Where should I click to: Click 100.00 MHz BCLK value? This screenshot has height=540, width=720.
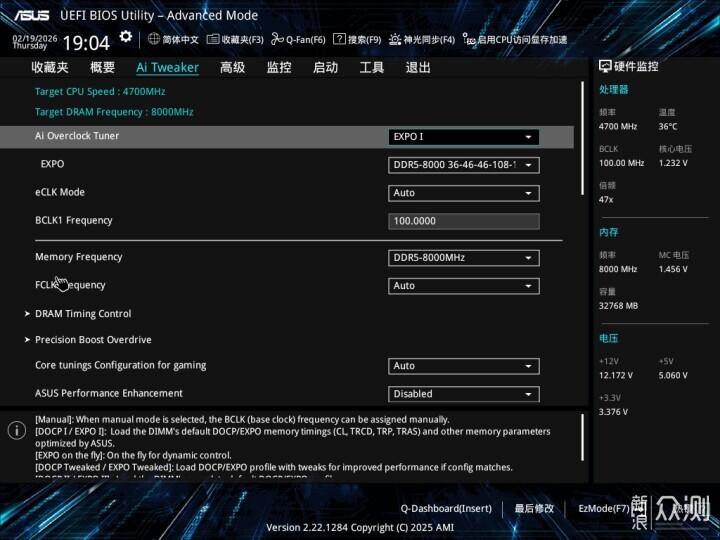coord(621,163)
